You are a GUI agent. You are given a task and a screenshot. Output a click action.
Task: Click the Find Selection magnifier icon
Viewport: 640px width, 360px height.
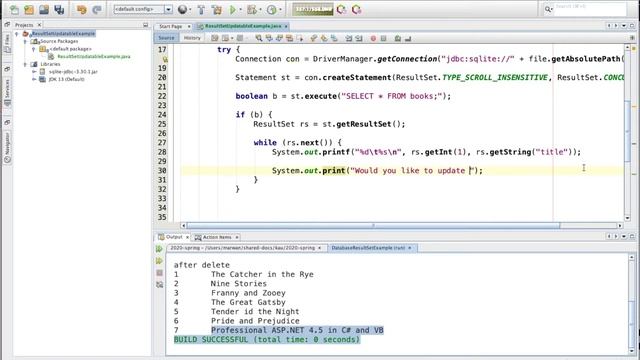pos(259,38)
